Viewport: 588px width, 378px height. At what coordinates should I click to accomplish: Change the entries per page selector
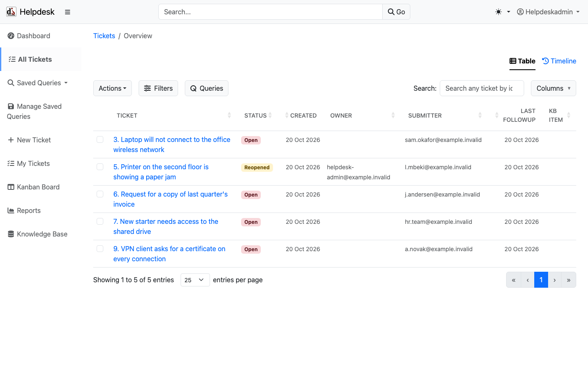coord(195,280)
